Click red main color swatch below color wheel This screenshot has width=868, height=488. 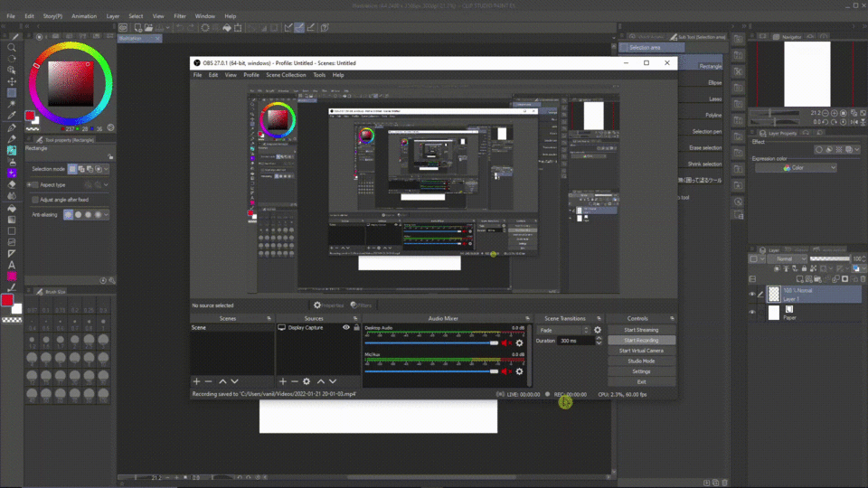click(29, 116)
